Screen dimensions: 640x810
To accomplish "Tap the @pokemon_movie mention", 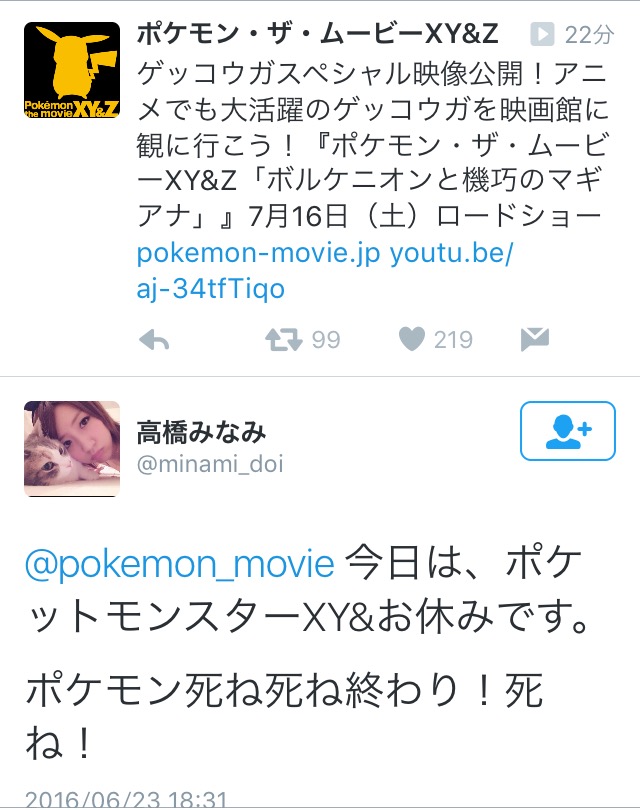I will coord(180,564).
